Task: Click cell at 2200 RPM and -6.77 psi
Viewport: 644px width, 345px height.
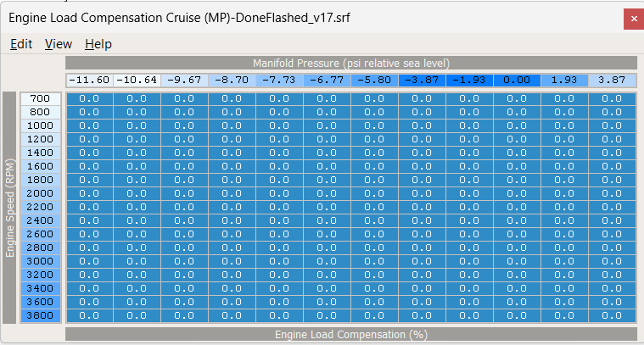Action: [327, 207]
